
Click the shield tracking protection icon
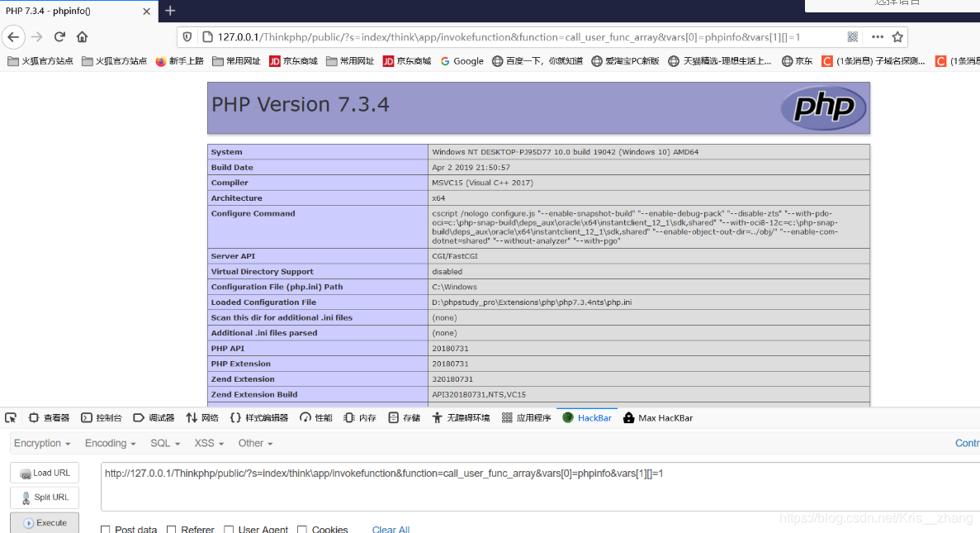point(187,37)
